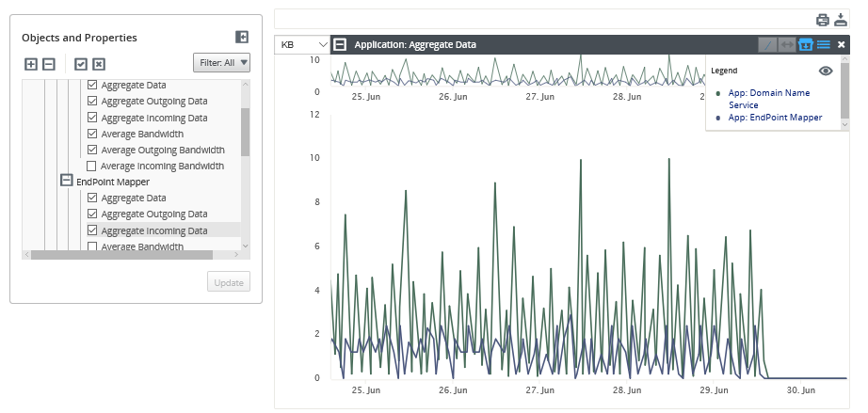Expand all tree nodes with plus icon
This screenshot has height=413, width=868.
coord(31,64)
